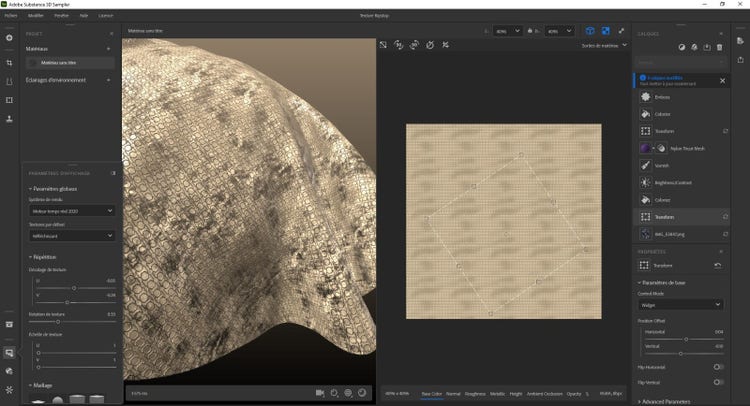Open the Fichier menu
The width and height of the screenshot is (750, 406).
(x=11, y=16)
